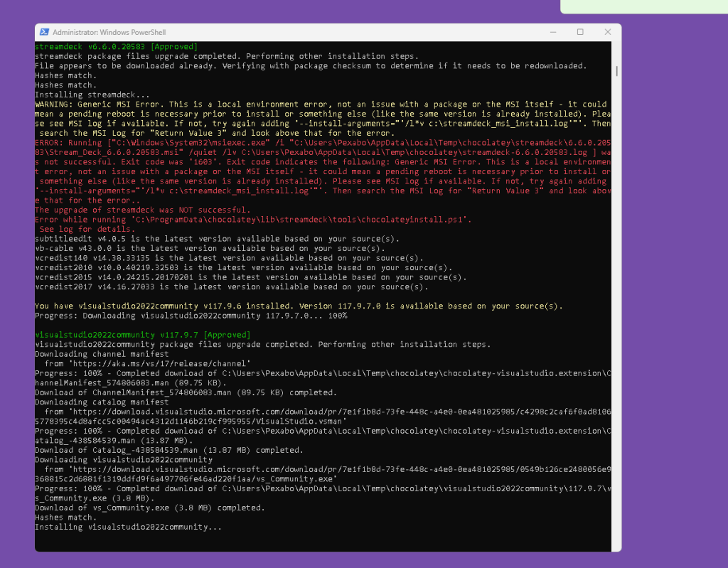The width and height of the screenshot is (728, 568).
Task: Click the red 'ERROR: Running' msiexec line
Action: [323, 143]
